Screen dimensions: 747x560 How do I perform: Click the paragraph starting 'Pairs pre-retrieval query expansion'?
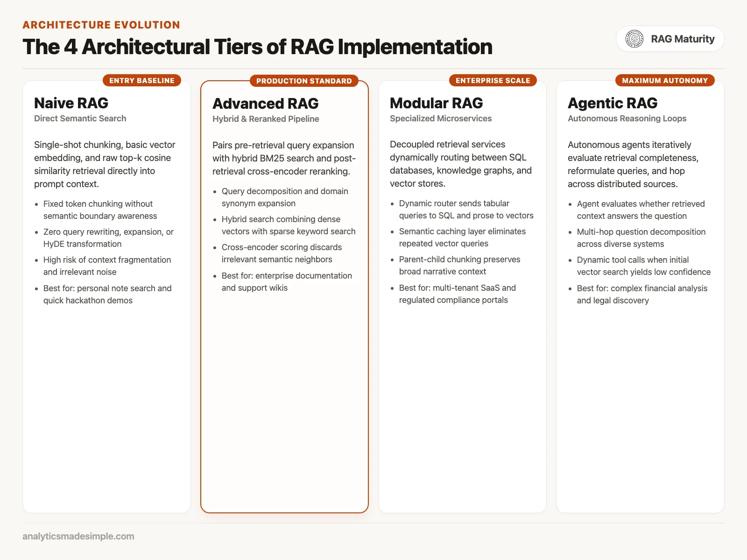pyautogui.click(x=284, y=158)
